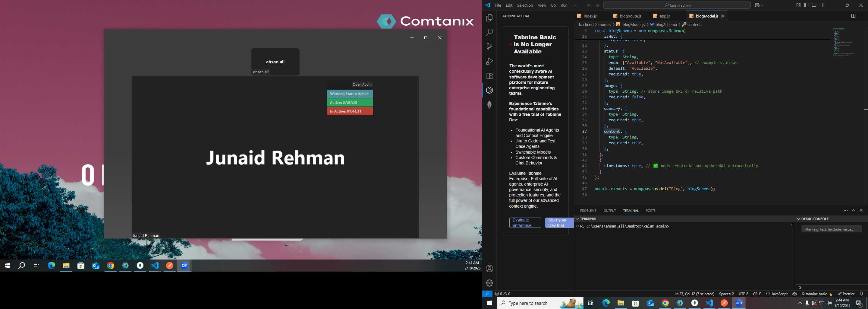Image resolution: width=868 pixels, height=309 pixels.
Task: Click Prettier in the status bar
Action: [846, 294]
